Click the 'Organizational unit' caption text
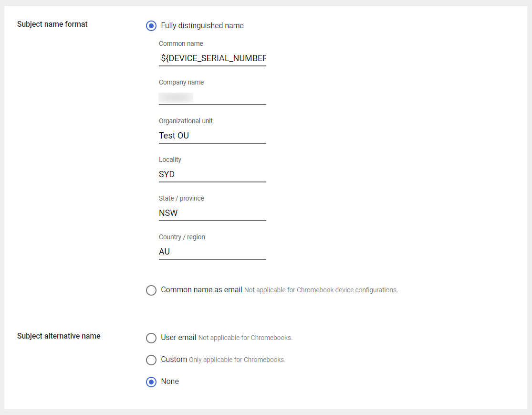The height and width of the screenshot is (415, 532). [x=186, y=121]
